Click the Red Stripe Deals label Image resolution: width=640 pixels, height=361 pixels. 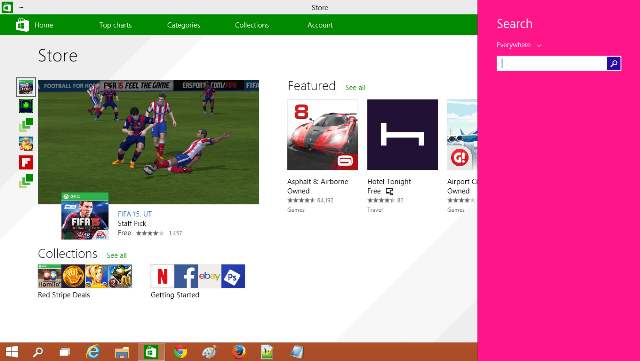tap(64, 295)
